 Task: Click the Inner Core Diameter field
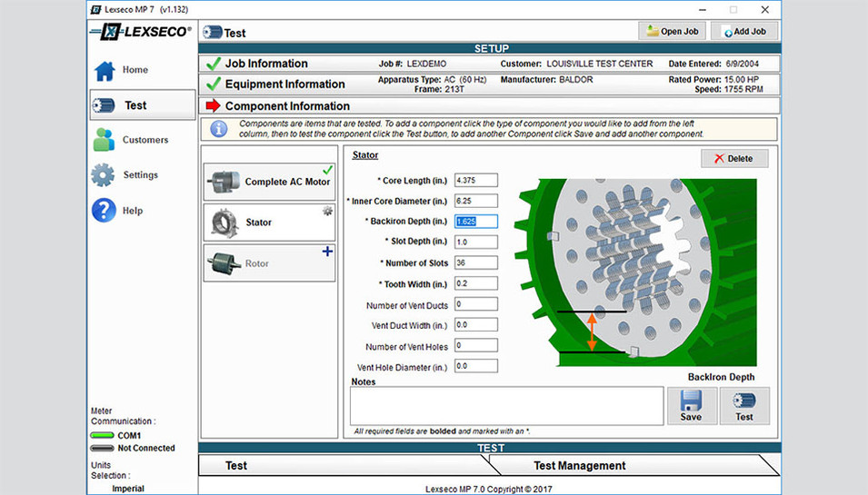[476, 201]
